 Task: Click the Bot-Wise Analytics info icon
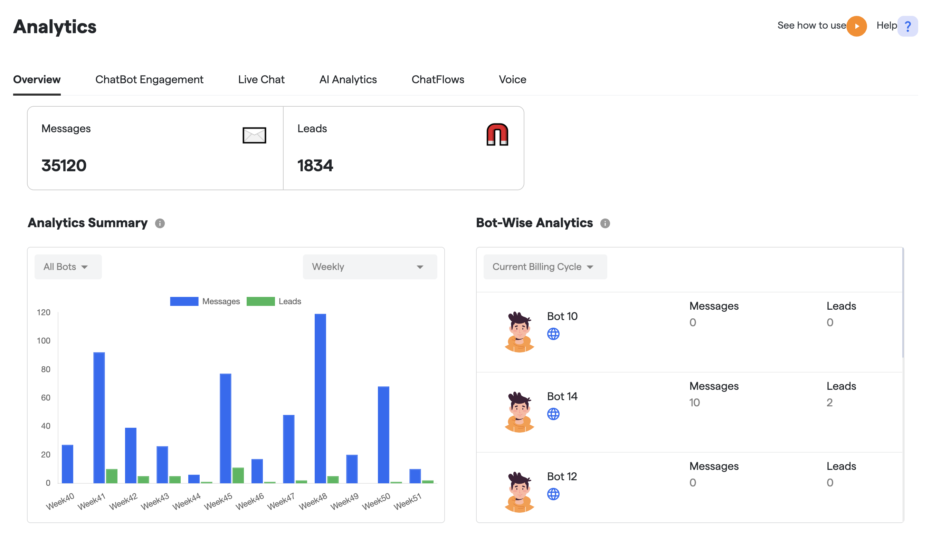(605, 223)
